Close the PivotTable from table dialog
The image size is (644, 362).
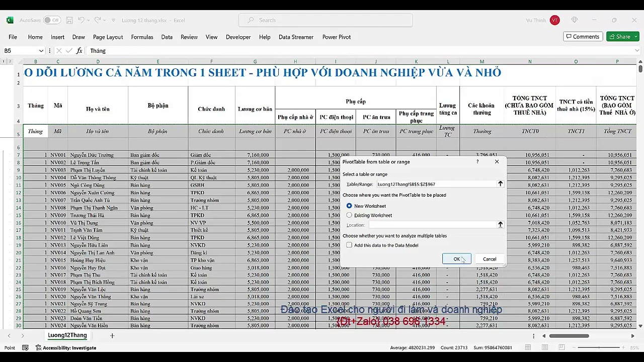497,162
